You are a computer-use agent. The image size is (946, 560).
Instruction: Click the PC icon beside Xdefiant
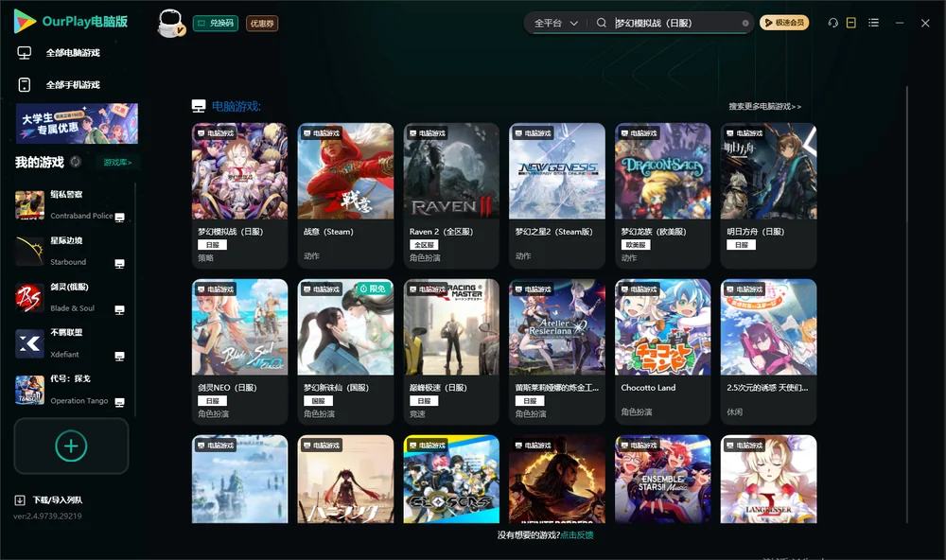[119, 357]
